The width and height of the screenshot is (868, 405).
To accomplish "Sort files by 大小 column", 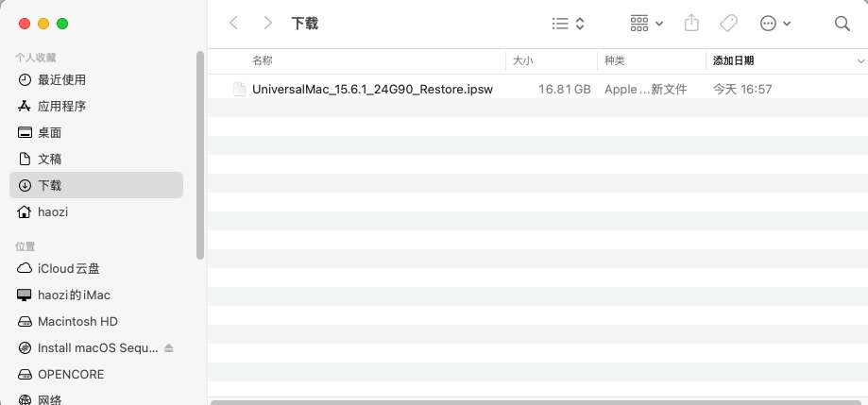I will pyautogui.click(x=523, y=60).
